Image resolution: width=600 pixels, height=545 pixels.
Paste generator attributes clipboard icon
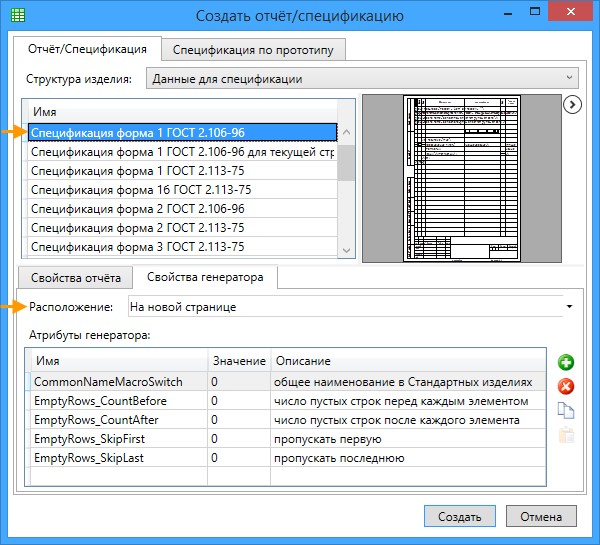pos(565,434)
